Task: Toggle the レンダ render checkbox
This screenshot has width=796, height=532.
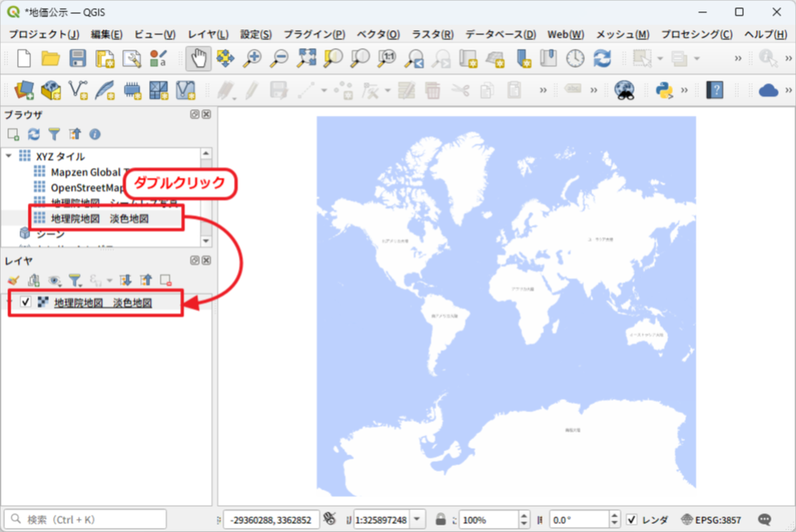Action: point(632,520)
